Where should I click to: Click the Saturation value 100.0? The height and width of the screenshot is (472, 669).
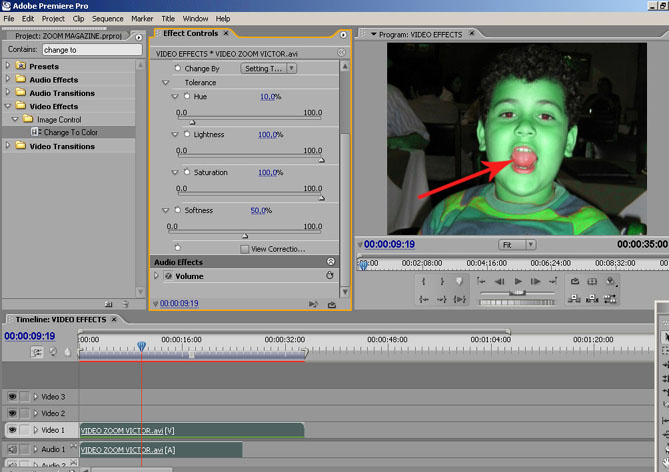click(268, 172)
